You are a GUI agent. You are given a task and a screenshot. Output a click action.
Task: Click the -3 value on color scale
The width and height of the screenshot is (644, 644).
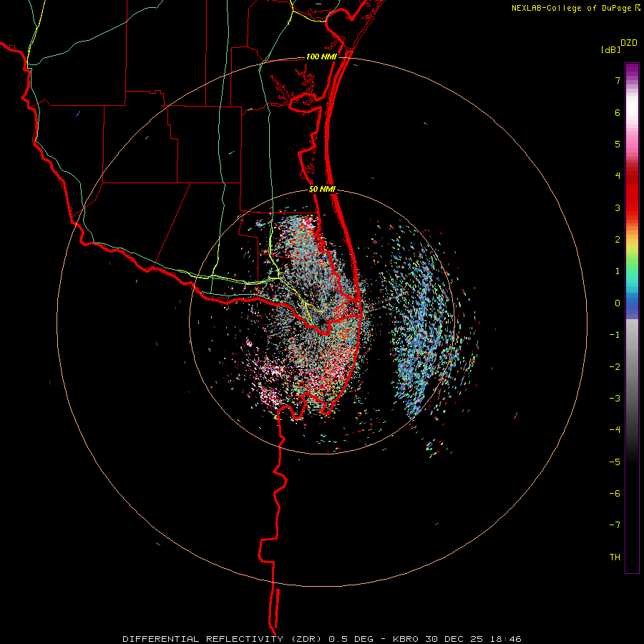(x=615, y=398)
